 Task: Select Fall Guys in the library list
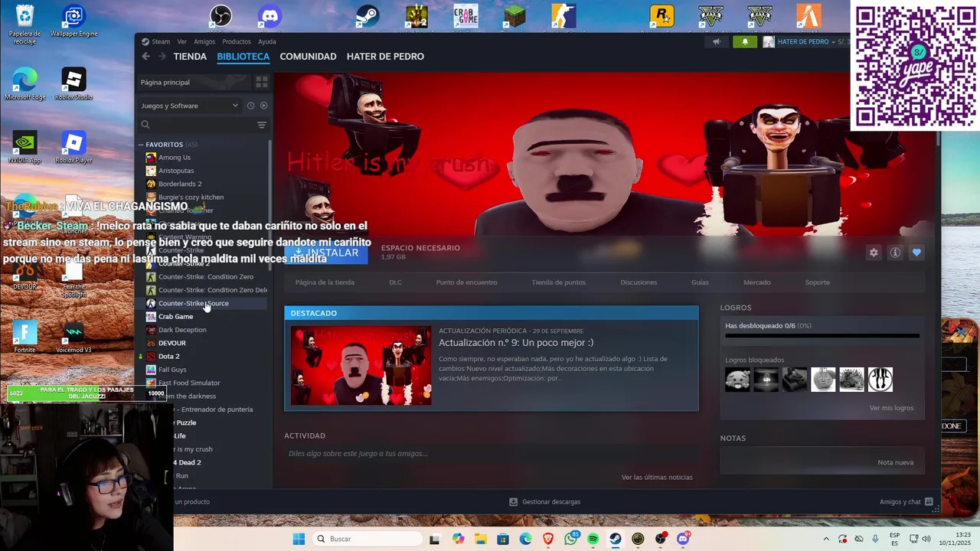[x=172, y=370]
